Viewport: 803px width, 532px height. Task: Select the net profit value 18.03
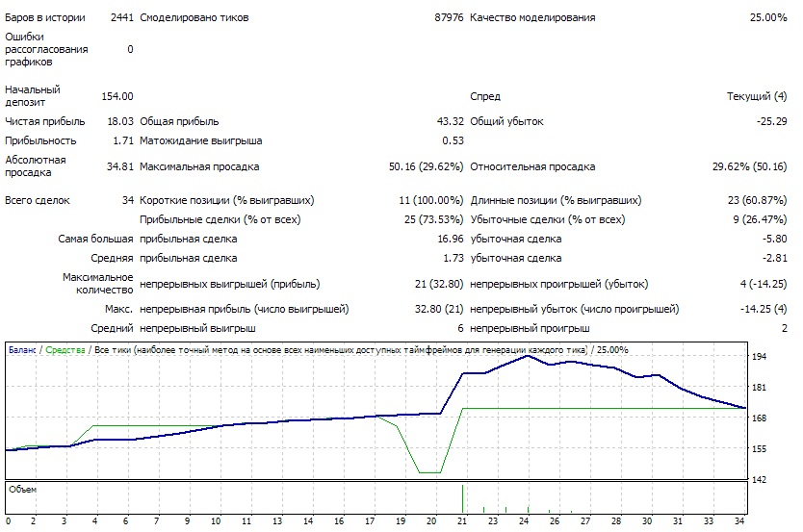point(120,121)
